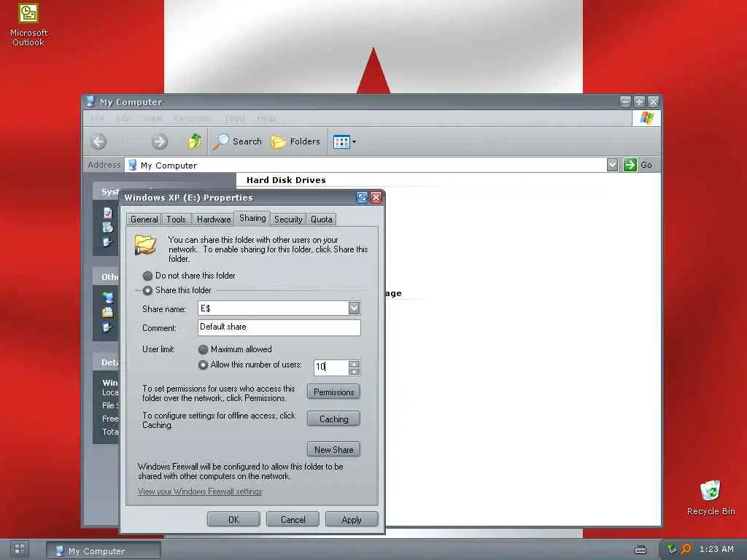Maximize the My Computer window

pos(639,101)
